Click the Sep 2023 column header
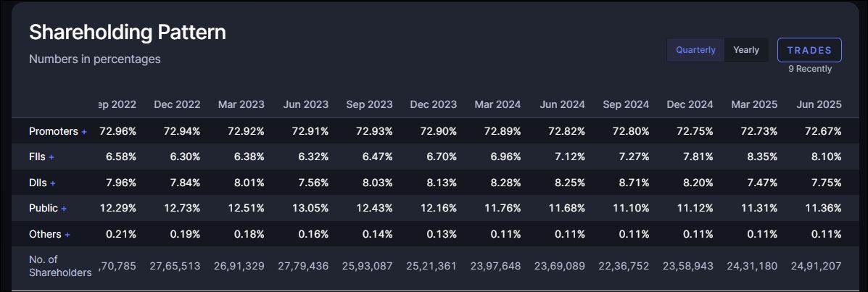This screenshot has width=868, height=292. 369,104
